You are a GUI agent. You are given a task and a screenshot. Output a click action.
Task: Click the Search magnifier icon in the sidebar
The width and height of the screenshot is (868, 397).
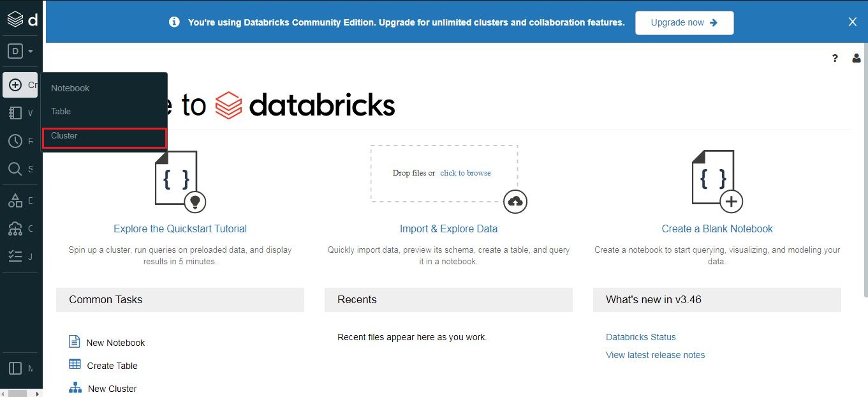click(x=15, y=169)
